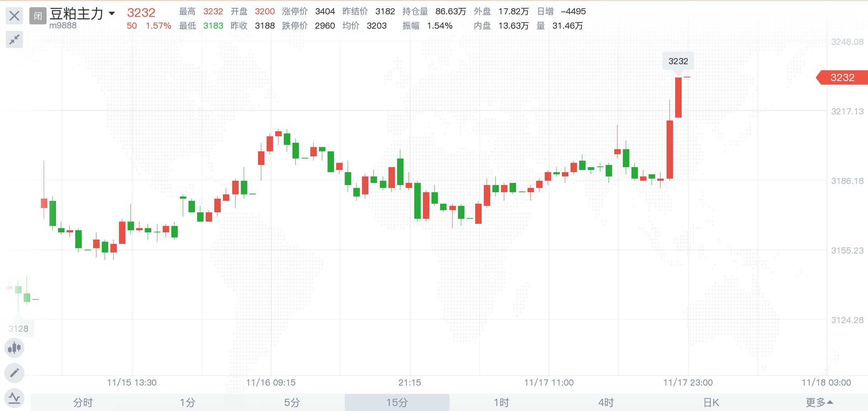The height and width of the screenshot is (411, 868).
Task: Click the 日增 -4495 value
Action: (573, 11)
